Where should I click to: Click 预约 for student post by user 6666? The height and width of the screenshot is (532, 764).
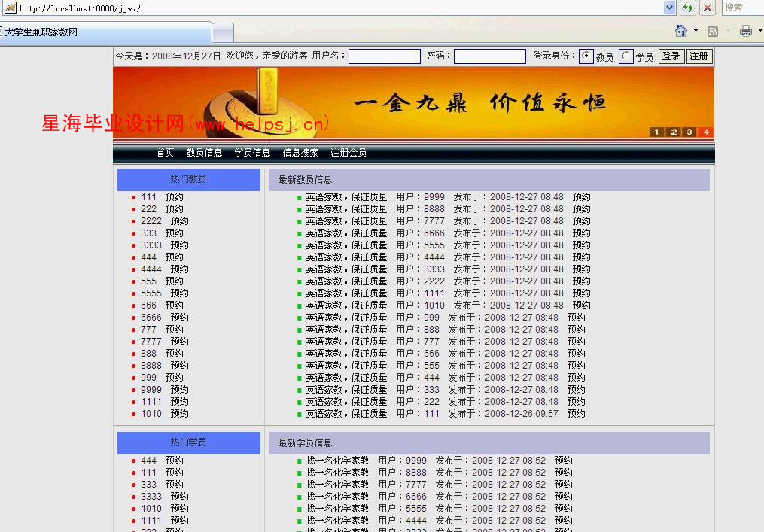[x=563, y=497]
